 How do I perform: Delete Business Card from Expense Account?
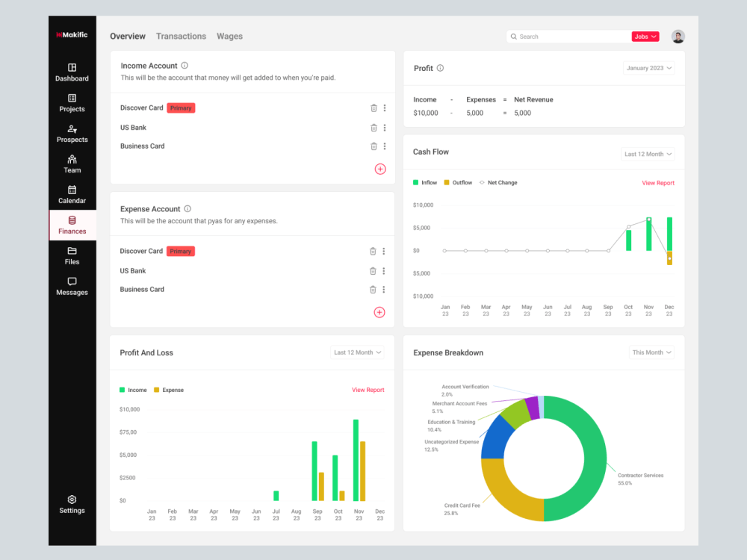pos(373,290)
